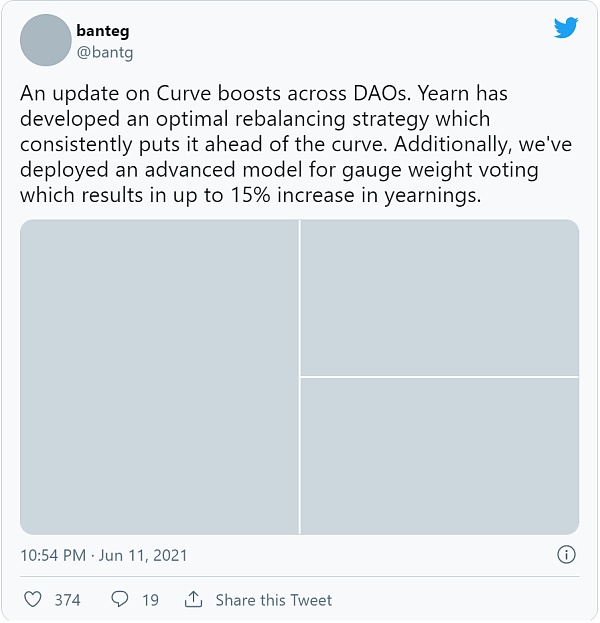This screenshot has width=600, height=623.
Task: Click the reply speech bubble icon
Action: 120,600
